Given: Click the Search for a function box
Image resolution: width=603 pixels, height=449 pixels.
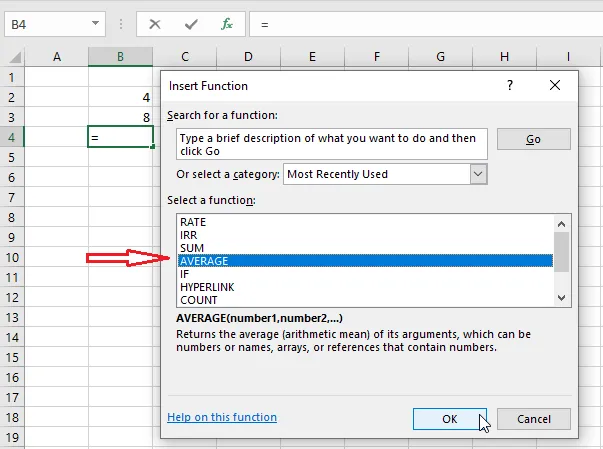Looking at the screenshot, I should pos(332,144).
